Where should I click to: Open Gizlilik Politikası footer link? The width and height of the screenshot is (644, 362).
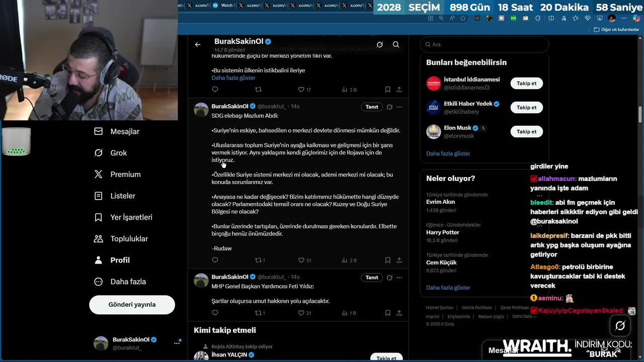[477, 308]
